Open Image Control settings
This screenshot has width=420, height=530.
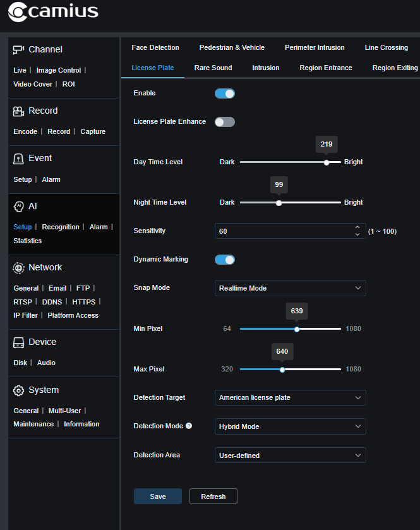coord(59,70)
